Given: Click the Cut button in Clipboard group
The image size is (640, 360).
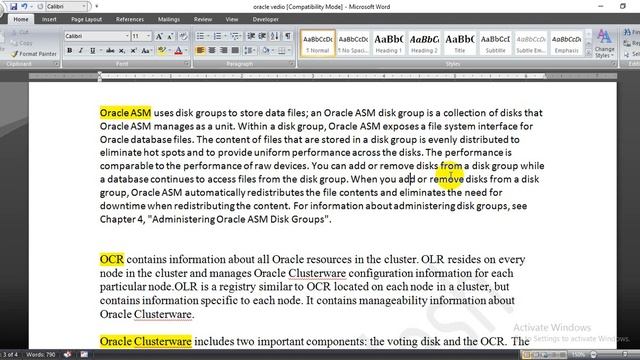Looking at the screenshot, I should tap(20, 32).
